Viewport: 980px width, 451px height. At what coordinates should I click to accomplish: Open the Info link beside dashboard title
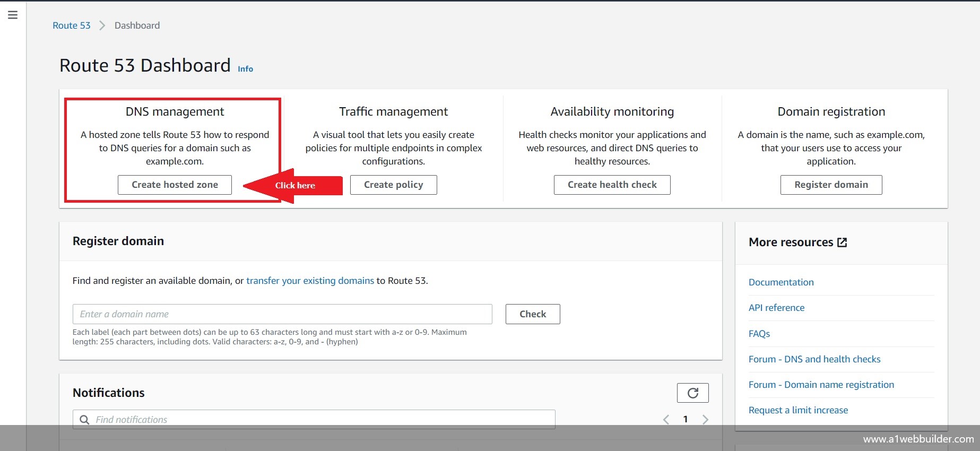pyautogui.click(x=245, y=69)
